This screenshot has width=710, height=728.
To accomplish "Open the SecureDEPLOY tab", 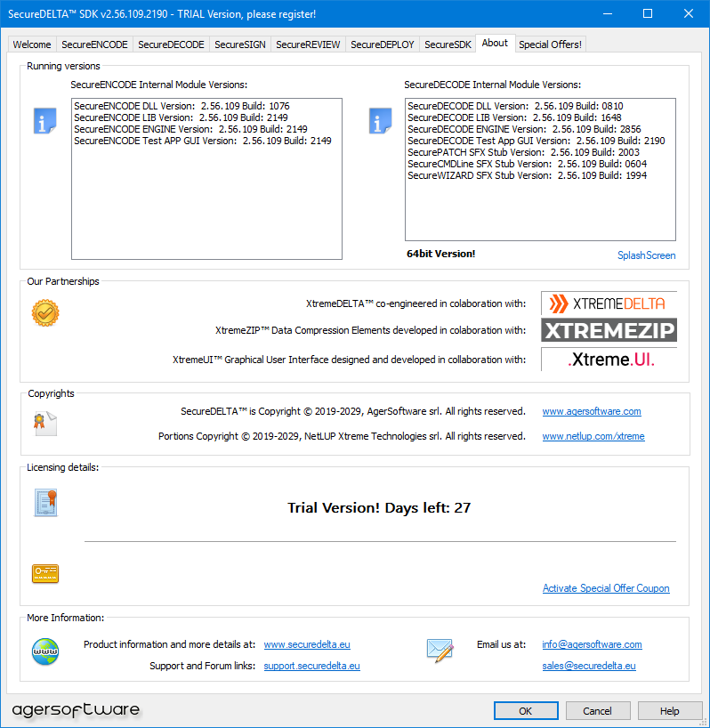I will pos(383,44).
